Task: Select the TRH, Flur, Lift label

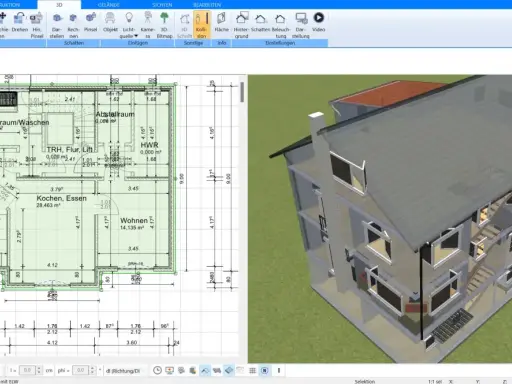Action: [x=69, y=149]
